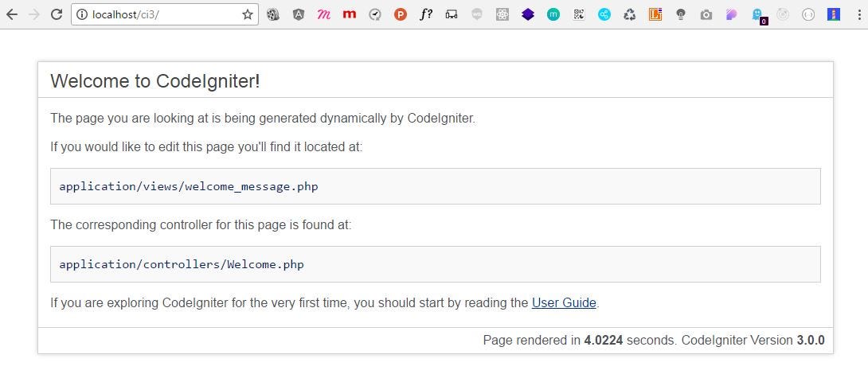Click the pink cursive m extension icon
The image size is (868, 382).
[324, 15]
